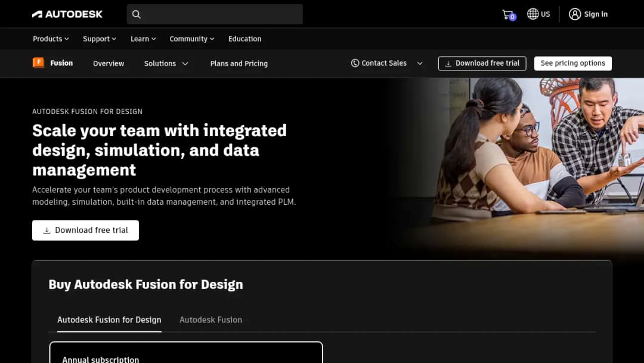
Task: Open the shopping cart icon
Action: point(509,14)
